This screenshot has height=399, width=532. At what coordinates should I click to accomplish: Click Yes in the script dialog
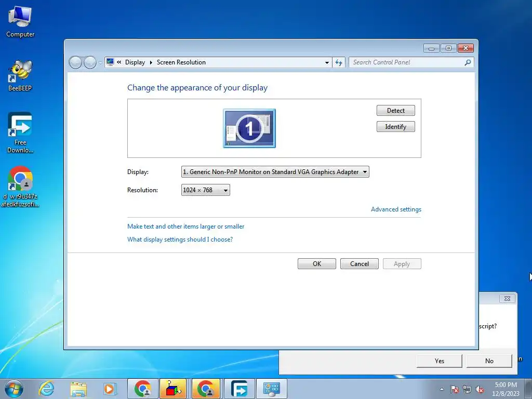pyautogui.click(x=440, y=361)
